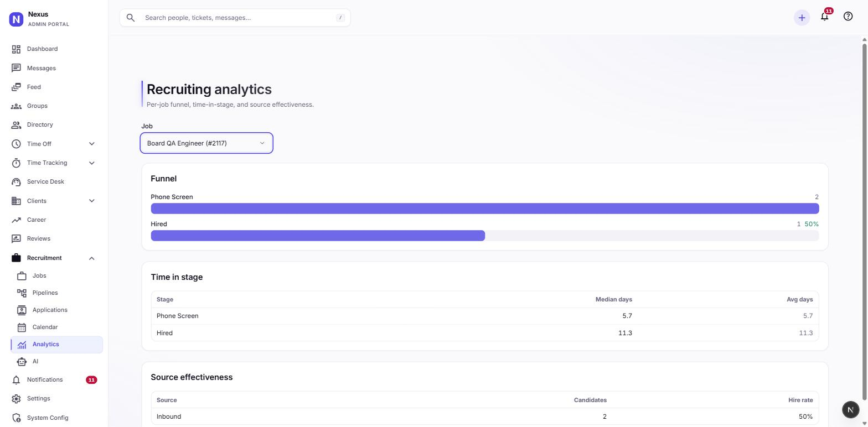Screen dimensions: 868x427
Task: Expand the Time Tracking submenu chevron
Action: pos(92,163)
